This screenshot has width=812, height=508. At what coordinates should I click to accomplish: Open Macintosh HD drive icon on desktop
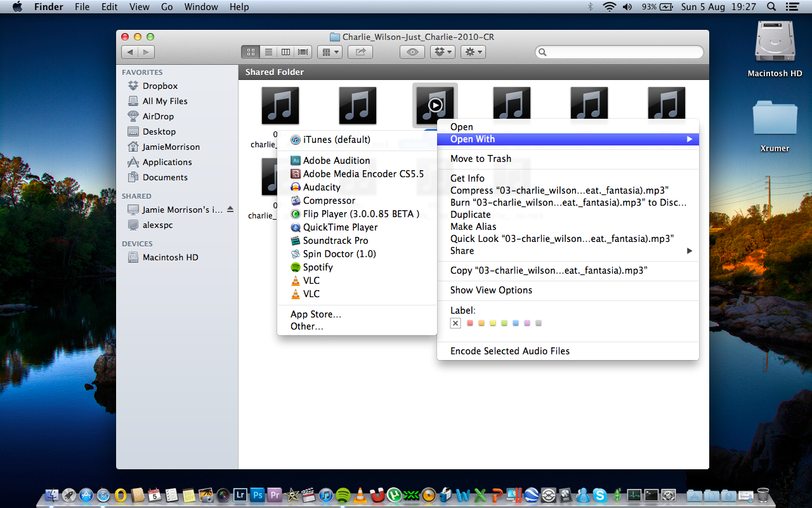(x=775, y=49)
